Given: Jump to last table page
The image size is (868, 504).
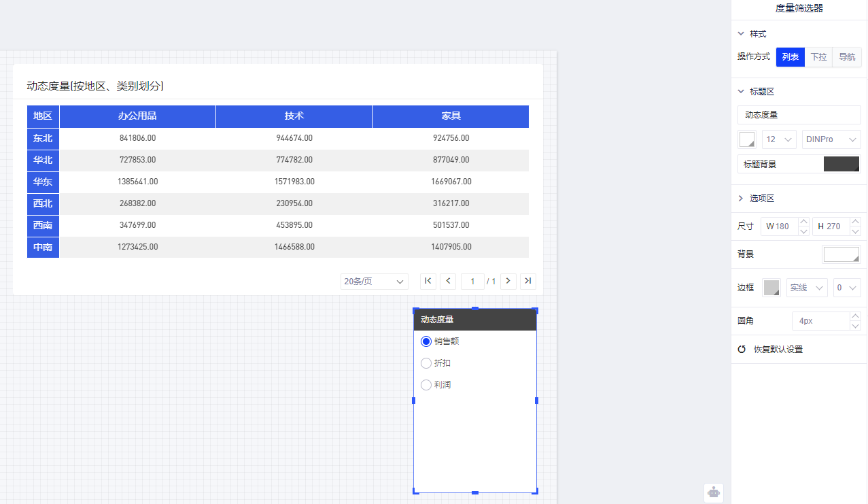Looking at the screenshot, I should (528, 281).
